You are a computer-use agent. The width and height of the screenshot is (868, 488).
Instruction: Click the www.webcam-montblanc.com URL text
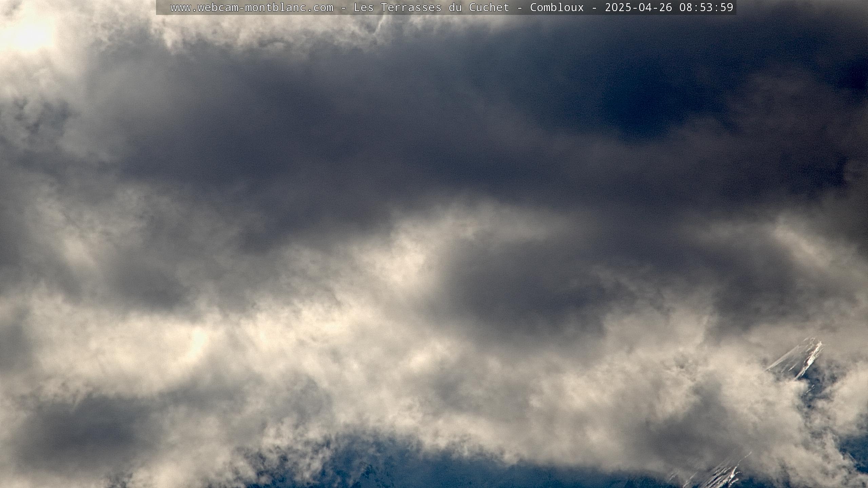[x=252, y=7]
